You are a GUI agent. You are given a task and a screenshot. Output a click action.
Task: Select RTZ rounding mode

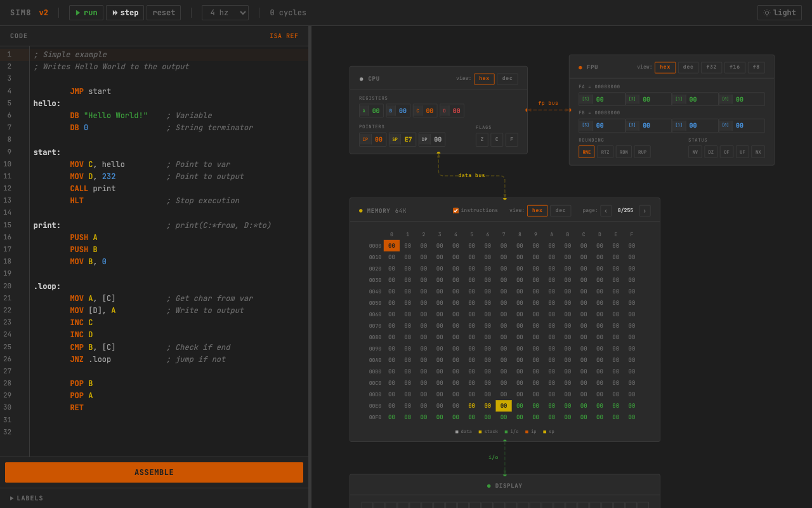click(x=605, y=152)
